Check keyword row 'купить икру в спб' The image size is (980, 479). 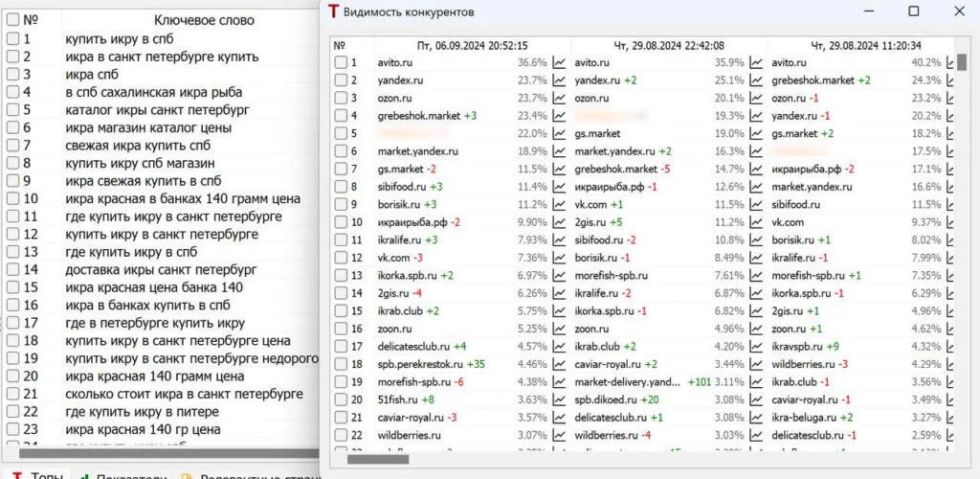[13, 38]
